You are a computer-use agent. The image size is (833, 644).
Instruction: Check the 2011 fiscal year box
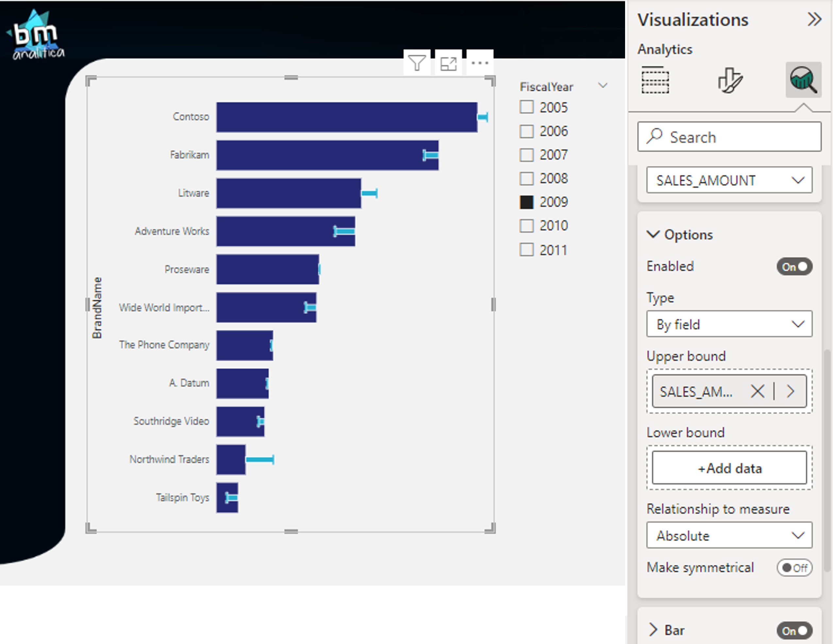click(526, 250)
